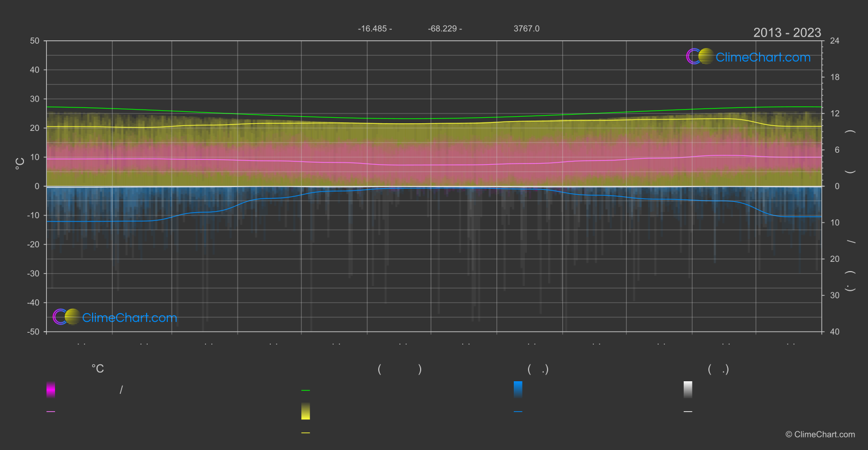Click the 50 tick on temperature axis

tap(35, 41)
